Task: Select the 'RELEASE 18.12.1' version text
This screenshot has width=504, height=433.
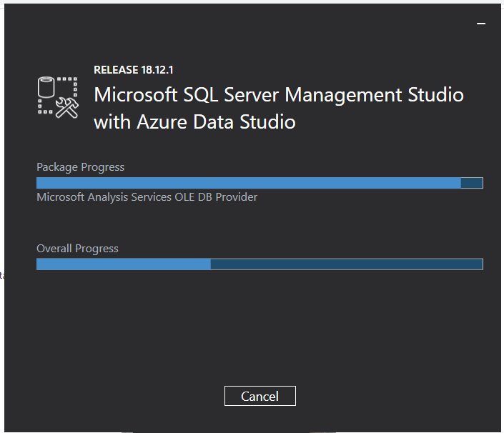Action: pos(134,70)
